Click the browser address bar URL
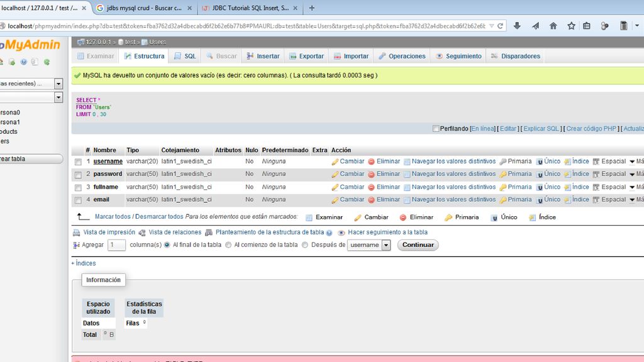Screen dimensions: 644x362 tap(247, 26)
